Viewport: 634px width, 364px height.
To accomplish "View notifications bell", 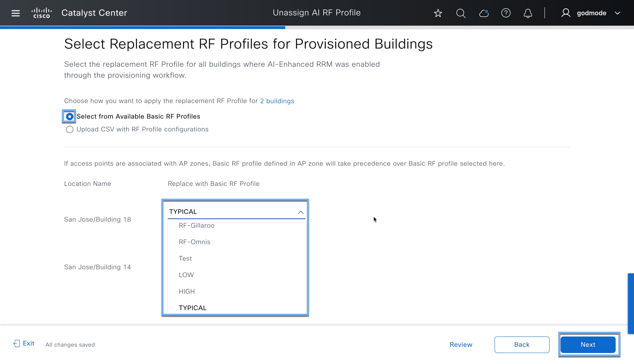I will click(x=528, y=13).
